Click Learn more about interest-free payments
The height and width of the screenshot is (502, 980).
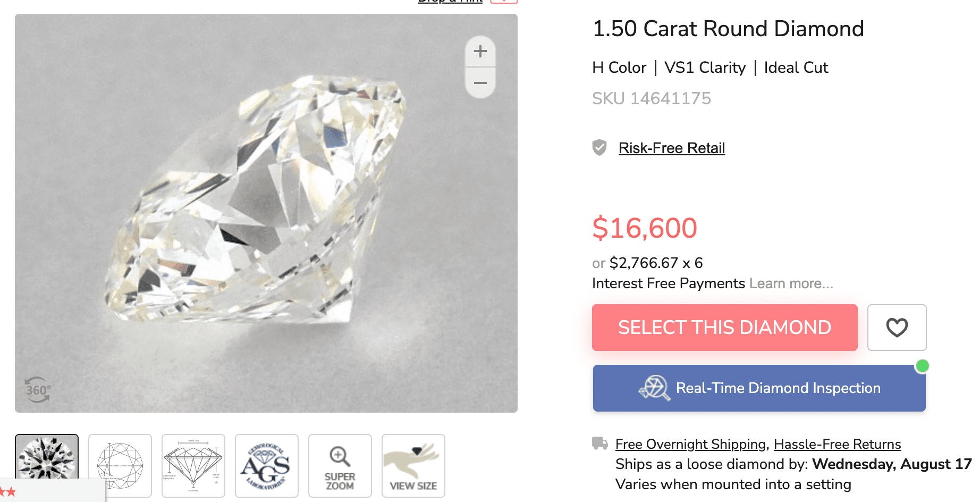(790, 283)
